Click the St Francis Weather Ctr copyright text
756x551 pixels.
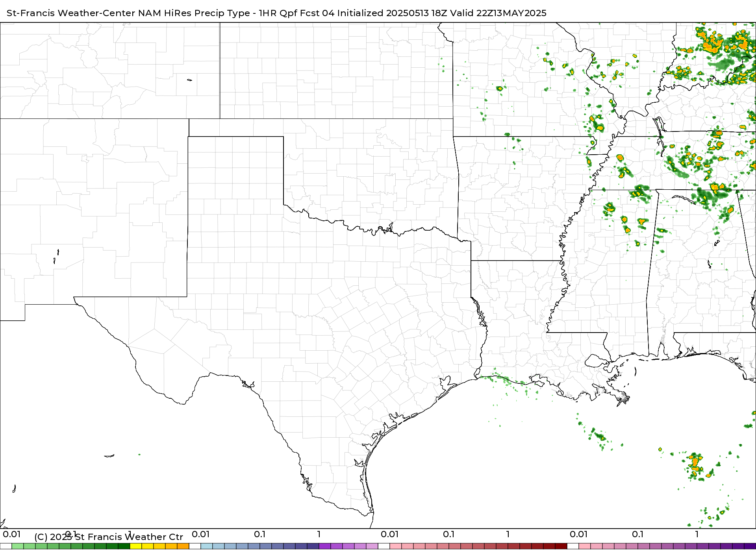[x=109, y=537]
